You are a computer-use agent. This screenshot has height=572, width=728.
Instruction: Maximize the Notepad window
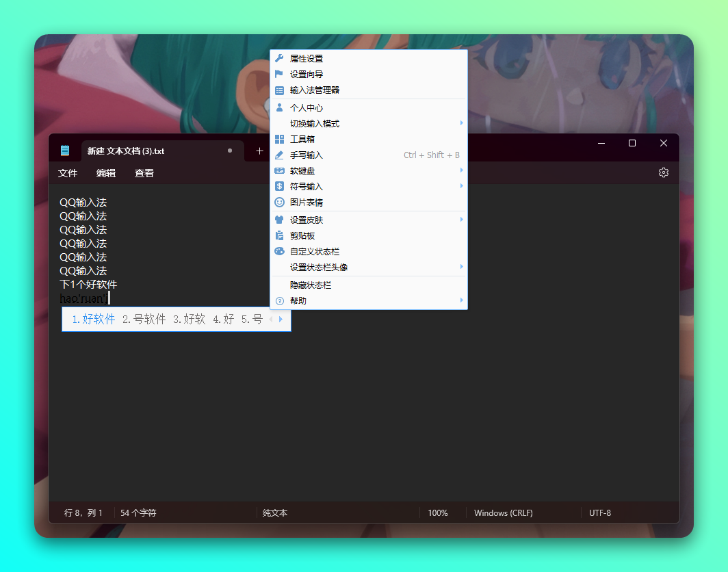(632, 143)
